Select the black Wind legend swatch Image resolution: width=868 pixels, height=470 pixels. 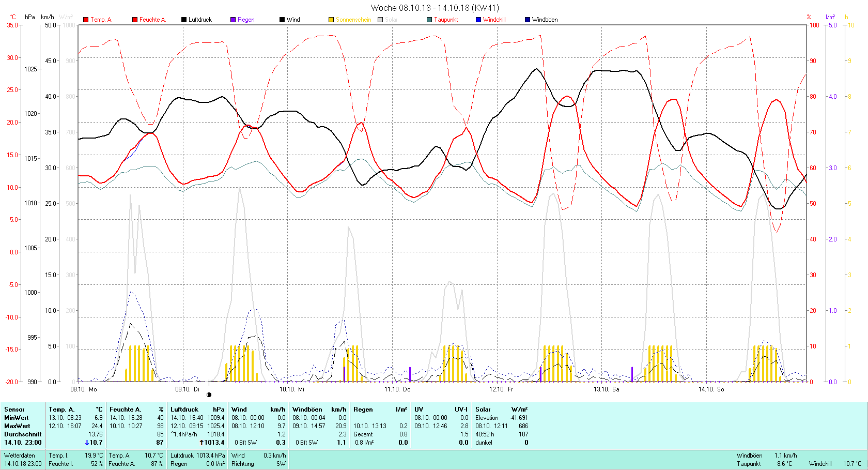click(x=282, y=20)
